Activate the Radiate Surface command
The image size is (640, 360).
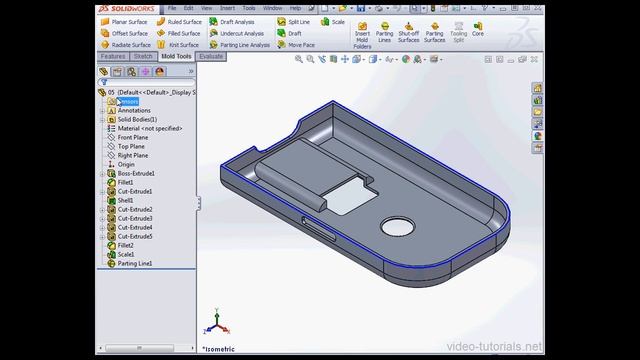coord(126,44)
